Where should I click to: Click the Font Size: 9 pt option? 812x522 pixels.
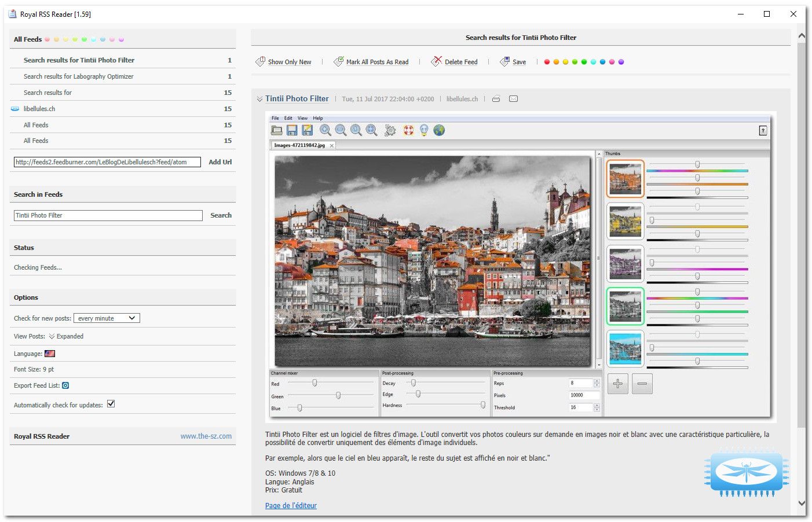(x=34, y=369)
